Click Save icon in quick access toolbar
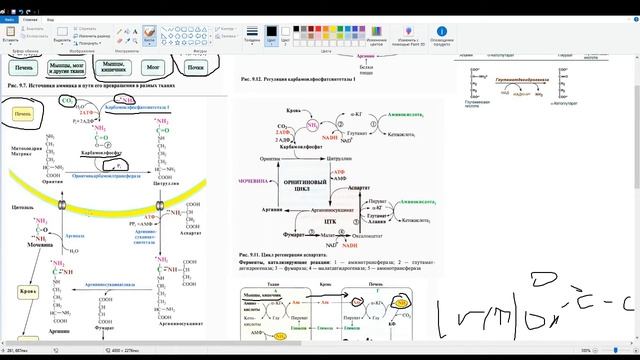This screenshot has height=360, width=640. pos(13,12)
